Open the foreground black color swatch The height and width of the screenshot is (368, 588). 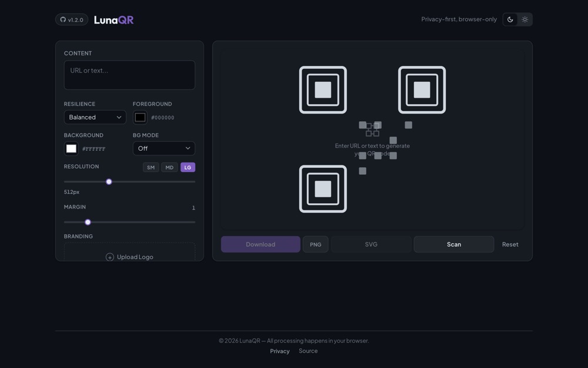tap(141, 118)
